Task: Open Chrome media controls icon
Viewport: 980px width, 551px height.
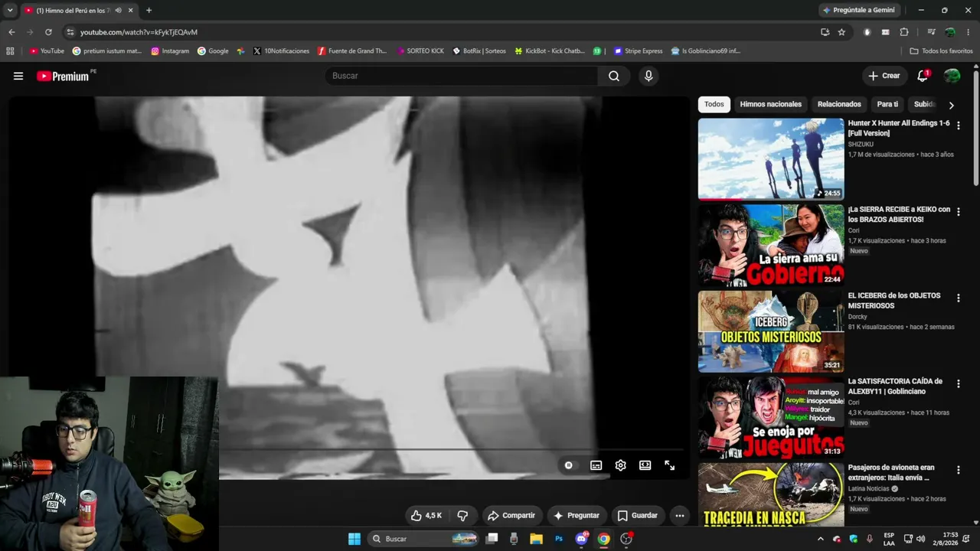Action: pyautogui.click(x=931, y=32)
